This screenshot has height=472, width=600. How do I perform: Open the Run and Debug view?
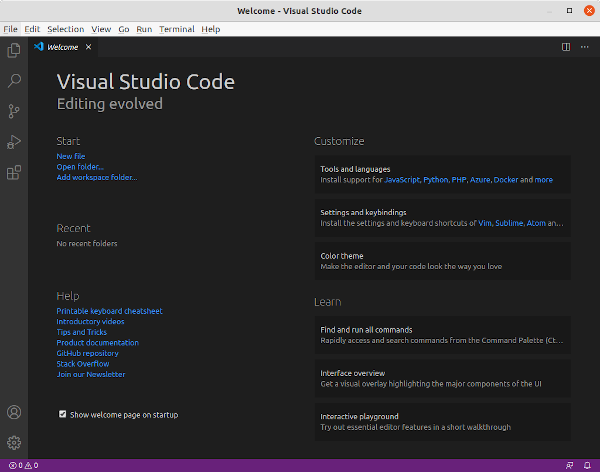13,141
